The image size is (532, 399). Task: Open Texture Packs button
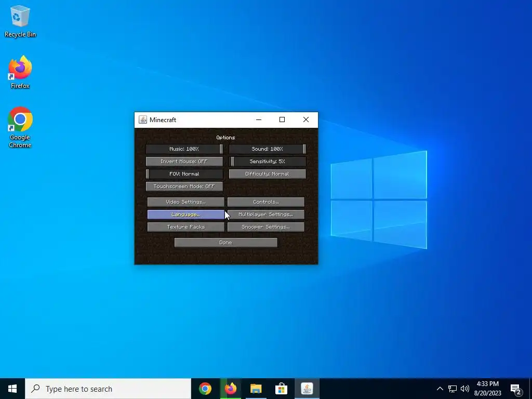click(x=185, y=227)
